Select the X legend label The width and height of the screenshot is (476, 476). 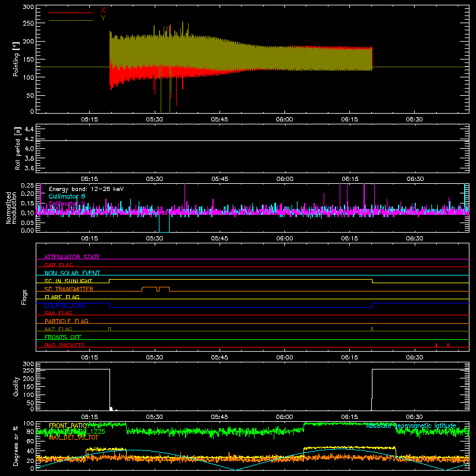tap(103, 10)
